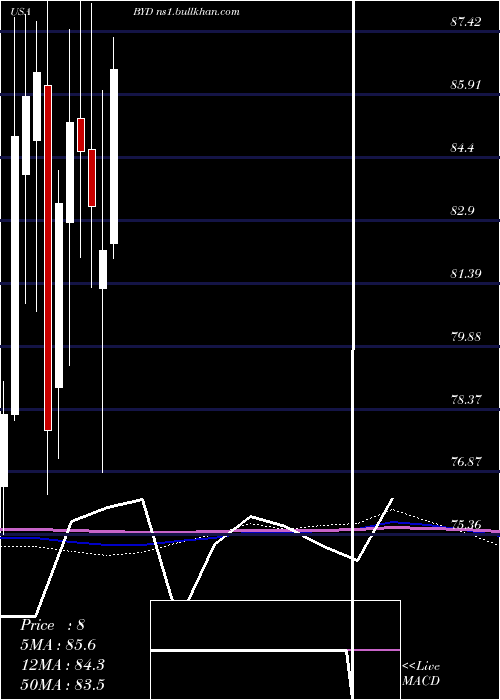The height and width of the screenshot is (700, 500).
Task: Click the 75.36 price axis label
Action: tap(466, 525)
